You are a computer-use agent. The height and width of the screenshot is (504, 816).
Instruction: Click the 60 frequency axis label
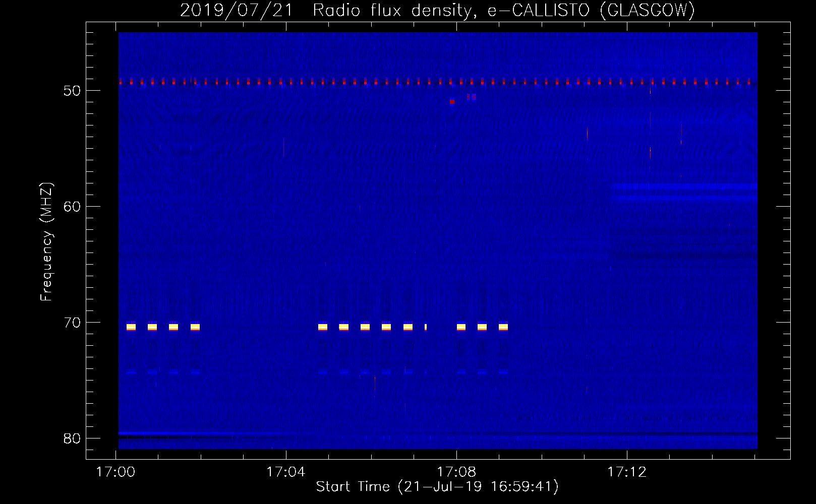[x=72, y=207]
